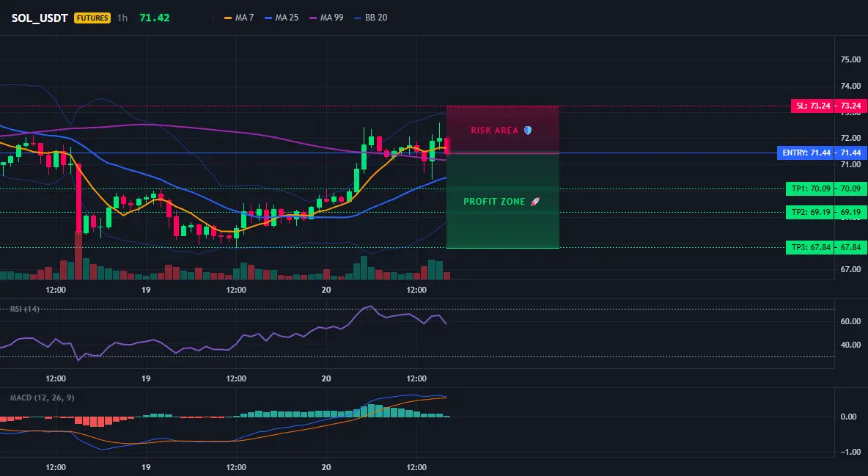
Task: Toggle the MA 7 legend entry
Action: click(238, 18)
